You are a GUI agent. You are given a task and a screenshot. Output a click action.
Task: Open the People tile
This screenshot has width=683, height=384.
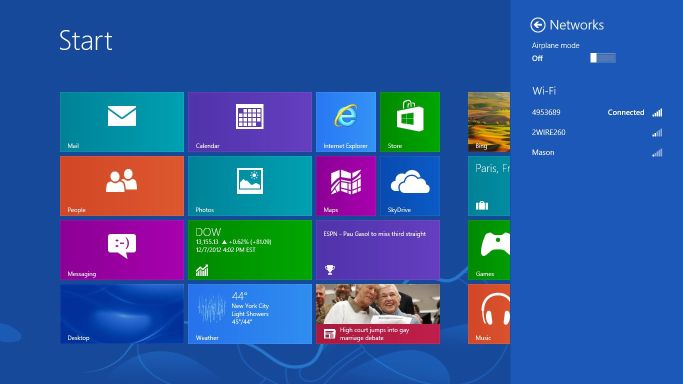(x=122, y=186)
